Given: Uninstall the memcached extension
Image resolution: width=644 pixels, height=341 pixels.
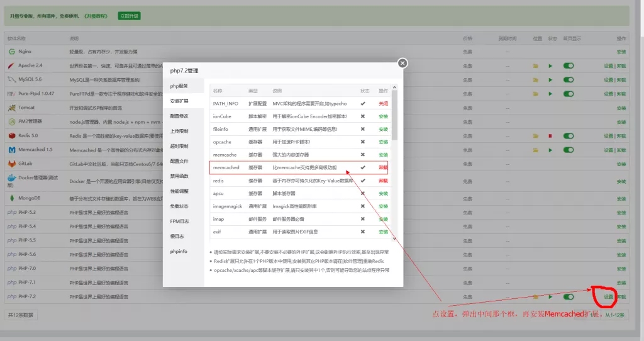Looking at the screenshot, I should click(383, 167).
